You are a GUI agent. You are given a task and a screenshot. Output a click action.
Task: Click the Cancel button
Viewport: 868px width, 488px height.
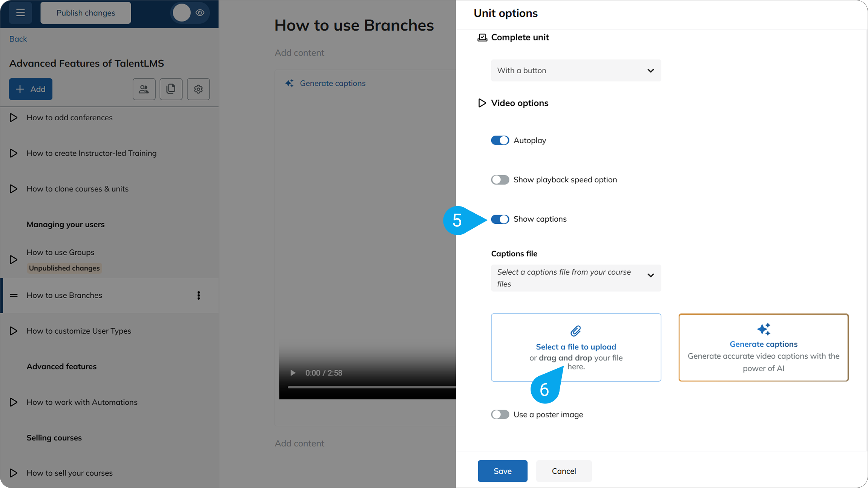point(564,471)
